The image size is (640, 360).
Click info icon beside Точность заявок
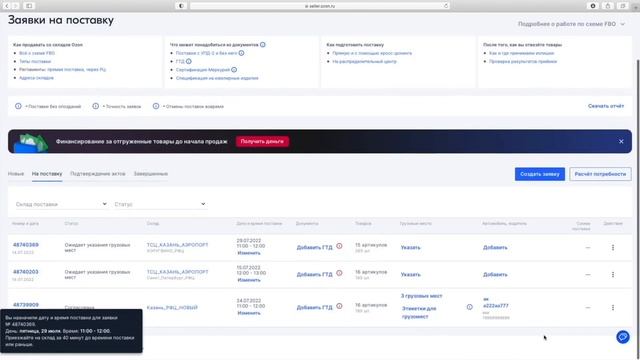96,106
